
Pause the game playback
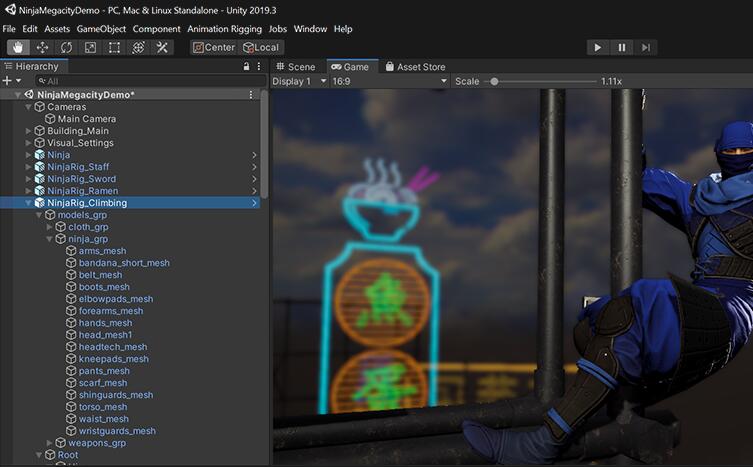[x=621, y=47]
